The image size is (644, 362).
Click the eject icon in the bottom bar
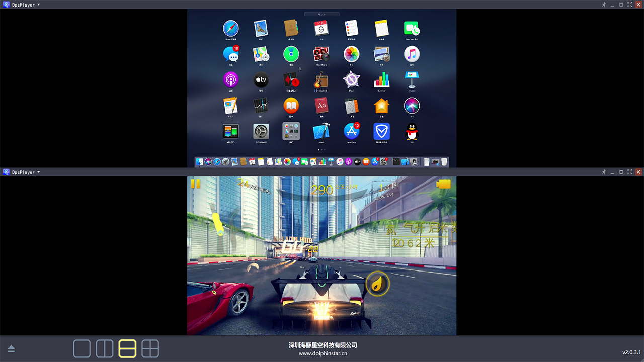[x=11, y=349]
